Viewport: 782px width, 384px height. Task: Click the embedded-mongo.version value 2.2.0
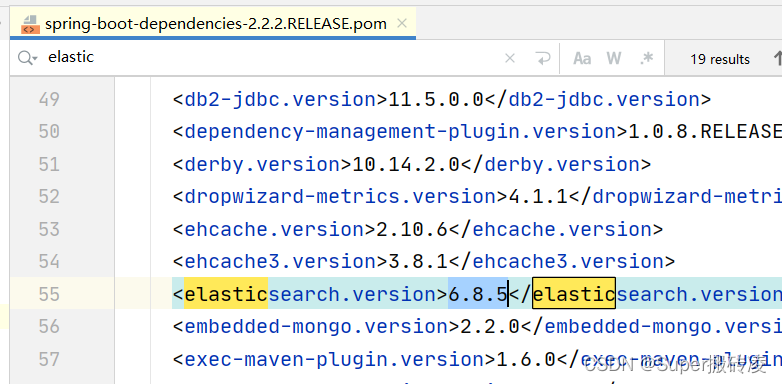pos(490,327)
